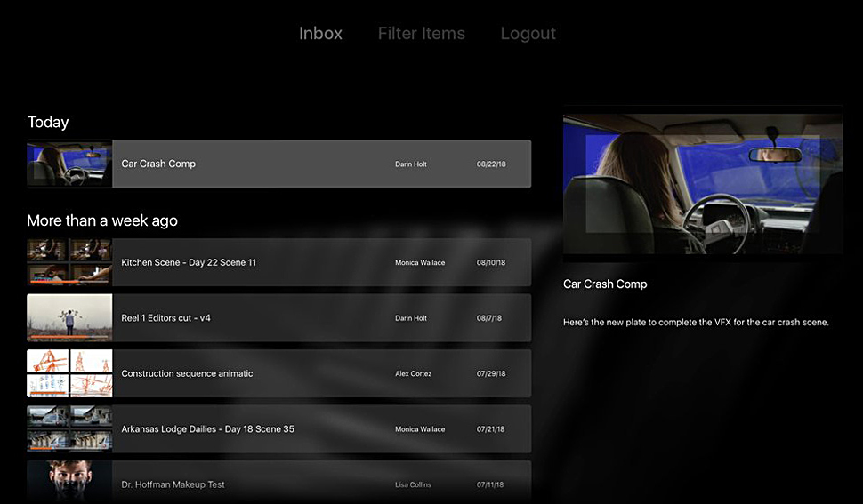Click date 07/21/18
863x504 pixels.
click(491, 429)
